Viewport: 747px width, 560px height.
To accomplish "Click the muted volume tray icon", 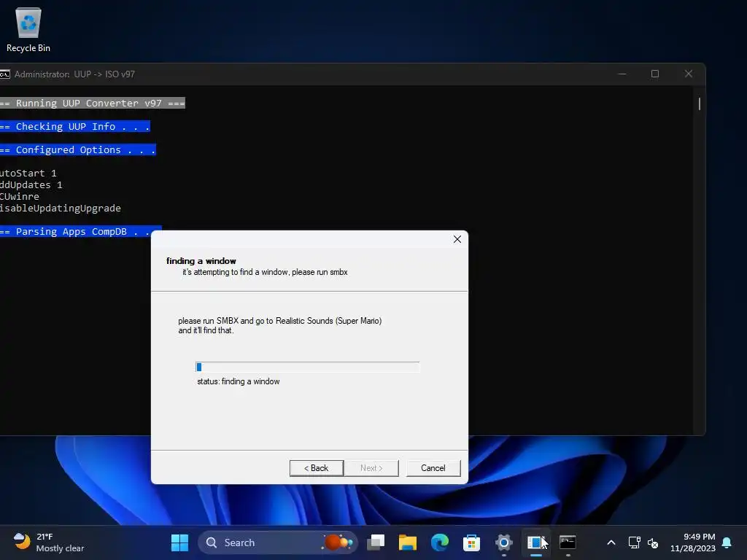I will [x=653, y=542].
